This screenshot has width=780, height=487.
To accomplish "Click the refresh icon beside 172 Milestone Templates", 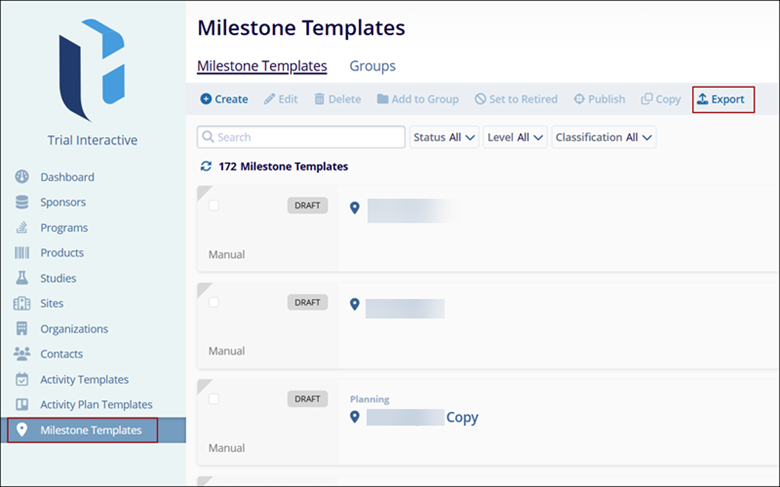I will coord(206,166).
